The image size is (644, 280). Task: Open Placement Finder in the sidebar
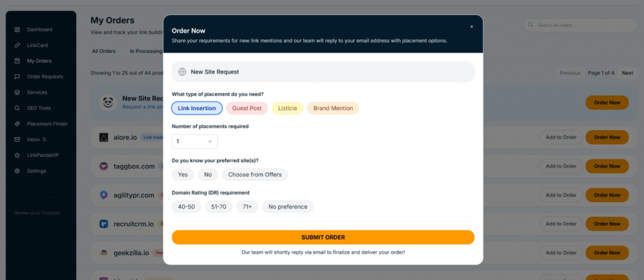[x=47, y=124]
